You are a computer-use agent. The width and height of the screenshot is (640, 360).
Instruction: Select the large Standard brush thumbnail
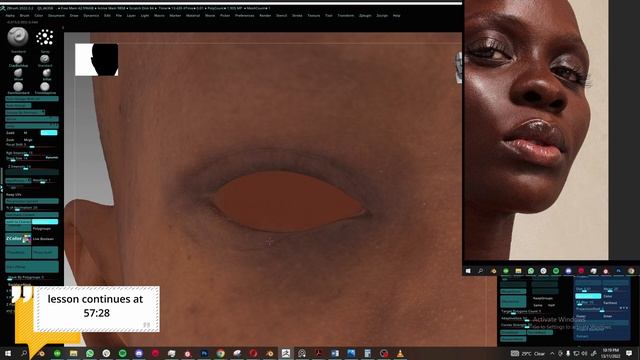18,37
